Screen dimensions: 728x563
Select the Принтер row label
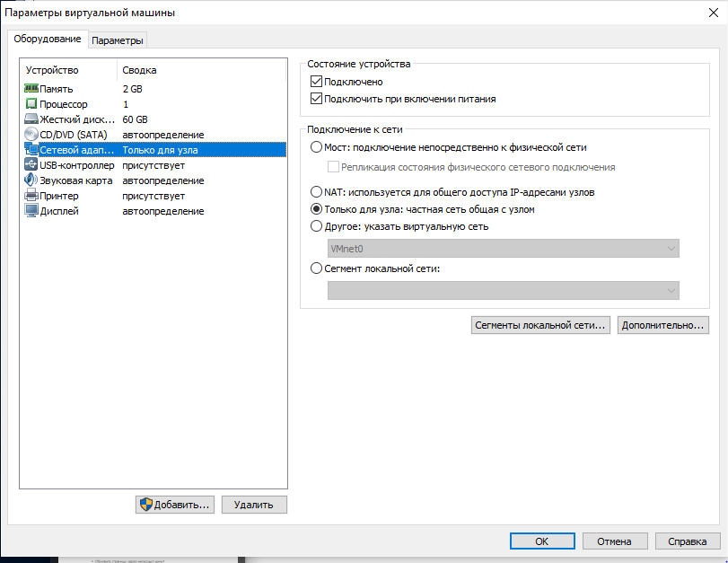tap(59, 196)
